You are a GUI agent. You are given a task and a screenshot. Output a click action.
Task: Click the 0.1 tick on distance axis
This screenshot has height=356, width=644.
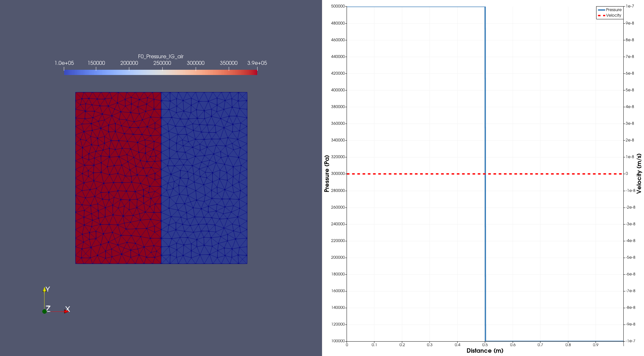pos(374,345)
